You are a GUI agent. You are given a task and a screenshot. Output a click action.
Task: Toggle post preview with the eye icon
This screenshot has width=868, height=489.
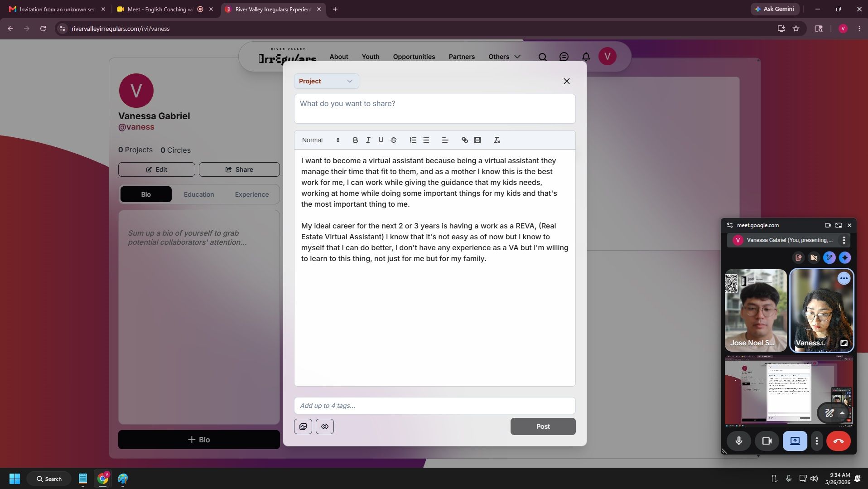coord(324,426)
